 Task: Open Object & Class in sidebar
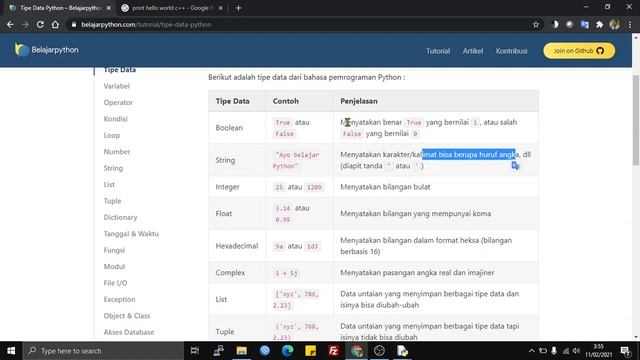click(127, 316)
